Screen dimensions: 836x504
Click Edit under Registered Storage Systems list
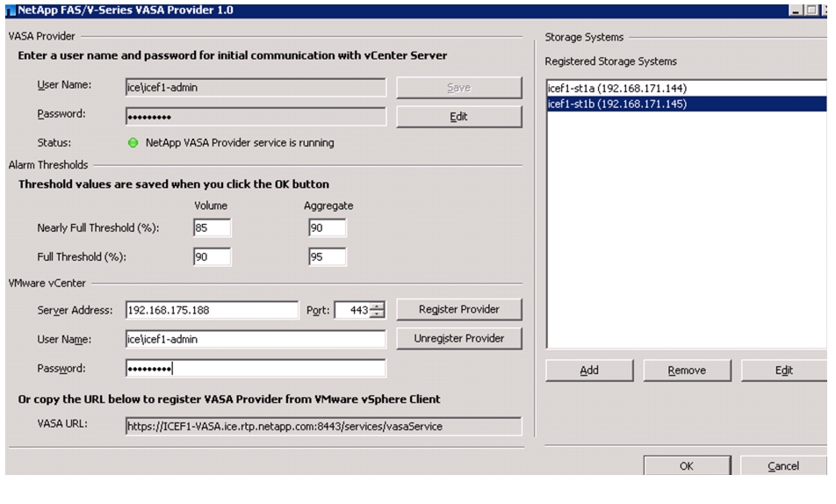[783, 371]
